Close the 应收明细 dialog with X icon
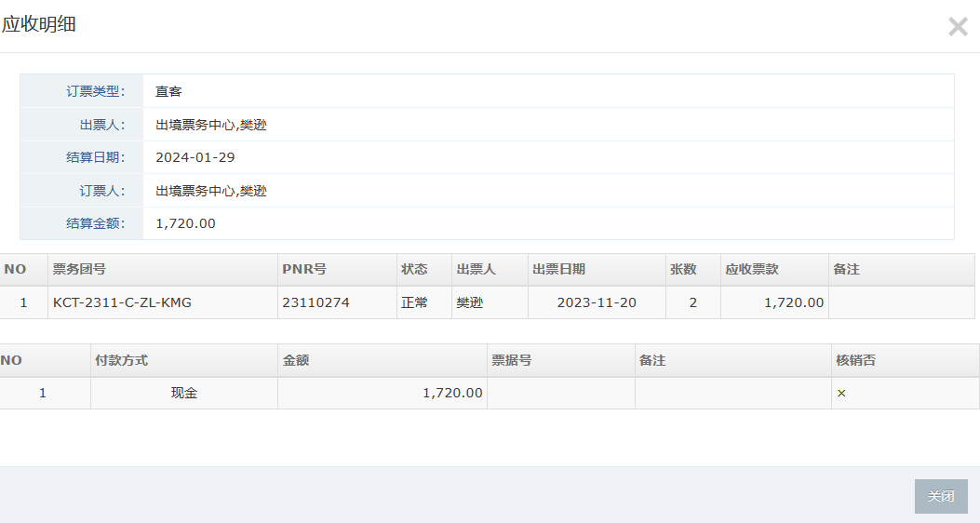 click(958, 27)
